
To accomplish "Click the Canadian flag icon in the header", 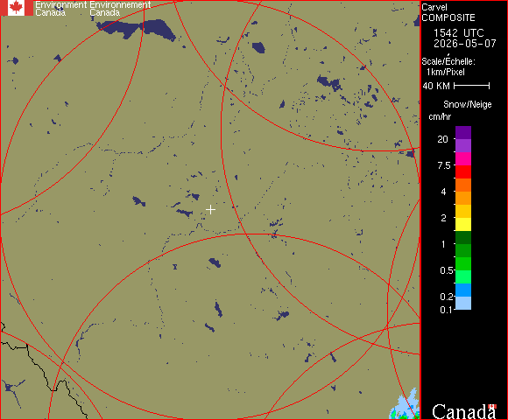I will pyautogui.click(x=16, y=8).
